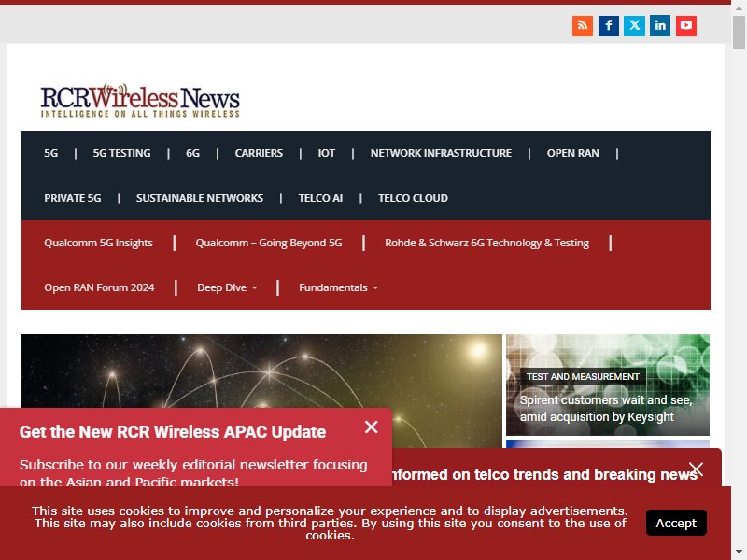The image size is (747, 560).
Task: Go to 5G Testing section
Action: (x=122, y=153)
